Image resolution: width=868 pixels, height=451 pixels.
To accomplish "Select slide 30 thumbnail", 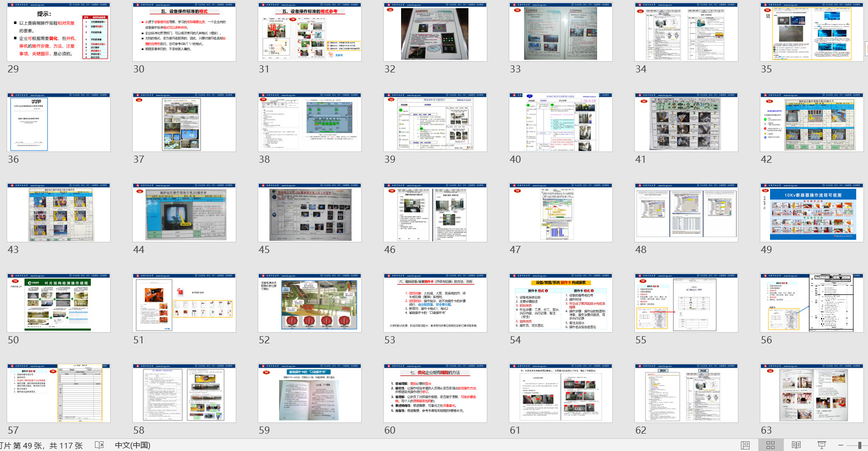I will coord(184,32).
